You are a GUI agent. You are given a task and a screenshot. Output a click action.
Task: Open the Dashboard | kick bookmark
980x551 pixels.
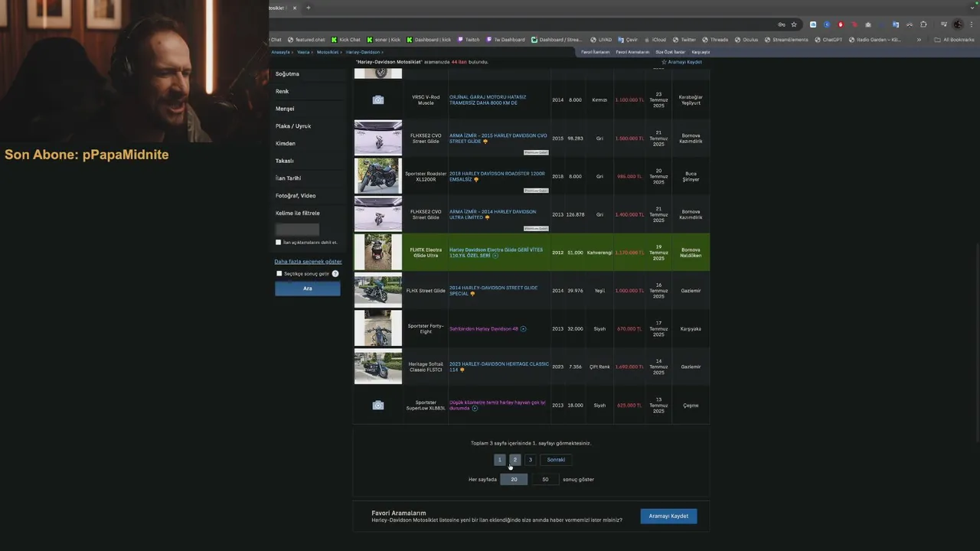click(x=429, y=40)
